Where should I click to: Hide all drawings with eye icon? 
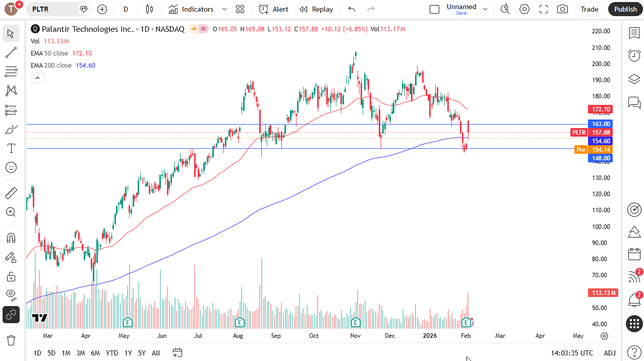click(11, 295)
